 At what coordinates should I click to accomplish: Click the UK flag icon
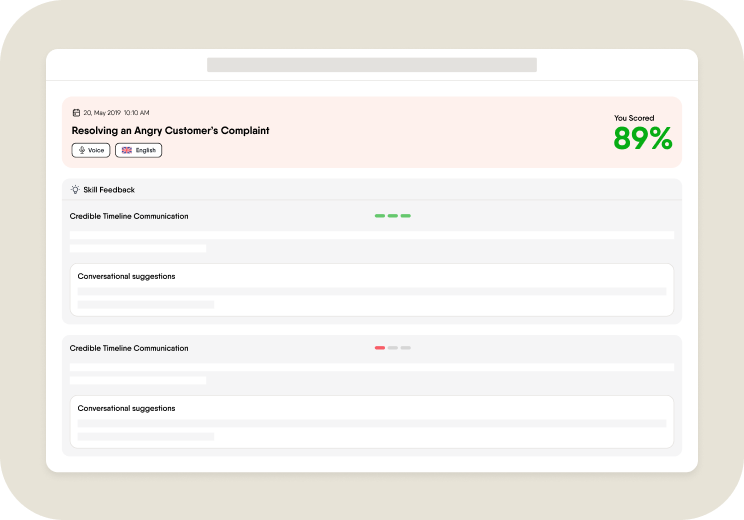tap(126, 150)
